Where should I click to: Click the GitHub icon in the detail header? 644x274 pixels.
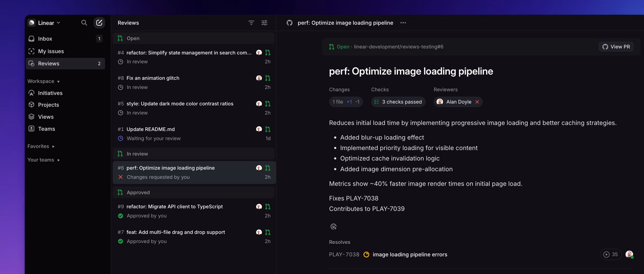coord(289,23)
